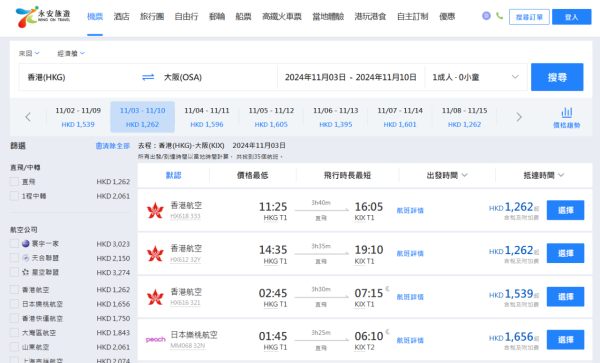Image resolution: width=600 pixels, height=363 pixels.
Task: Open the 來回 trip type dropdown
Action: point(29,53)
